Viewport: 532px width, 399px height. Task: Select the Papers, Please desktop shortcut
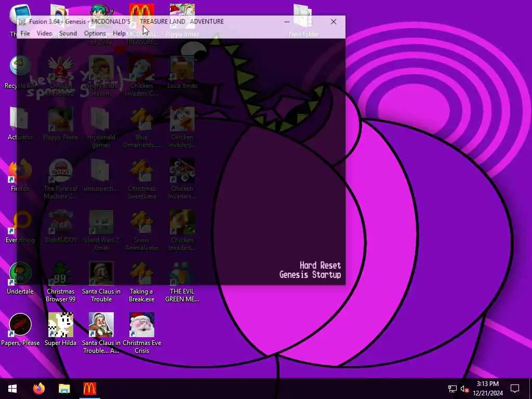tap(20, 329)
